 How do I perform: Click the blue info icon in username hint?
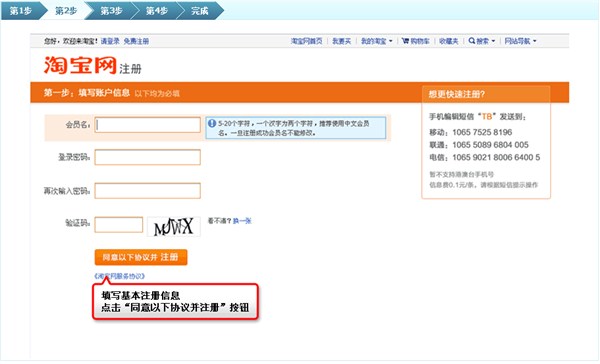tap(212, 124)
